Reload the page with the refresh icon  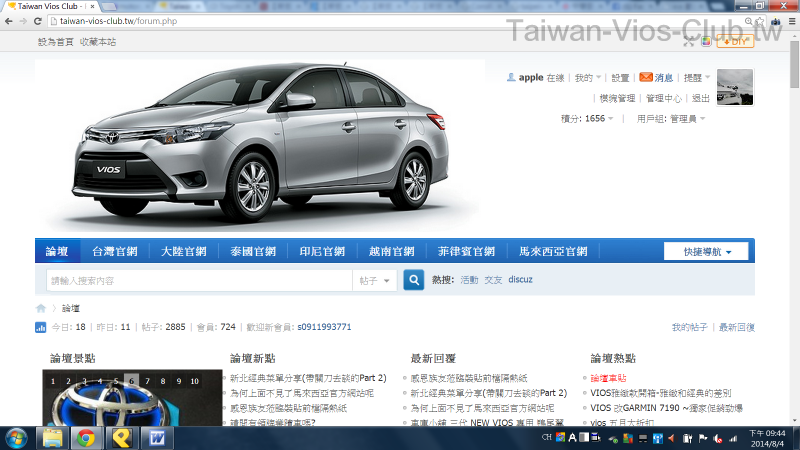click(x=38, y=21)
